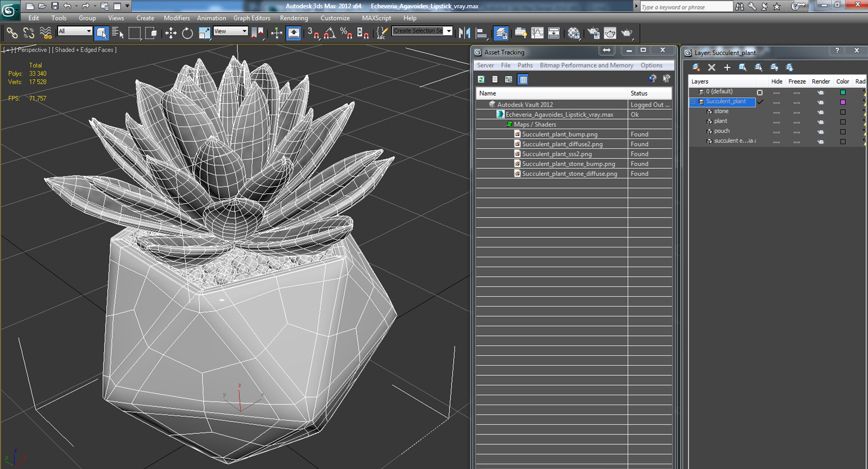Open Asset Tracking Options menu
The height and width of the screenshot is (469, 868).
pos(652,65)
